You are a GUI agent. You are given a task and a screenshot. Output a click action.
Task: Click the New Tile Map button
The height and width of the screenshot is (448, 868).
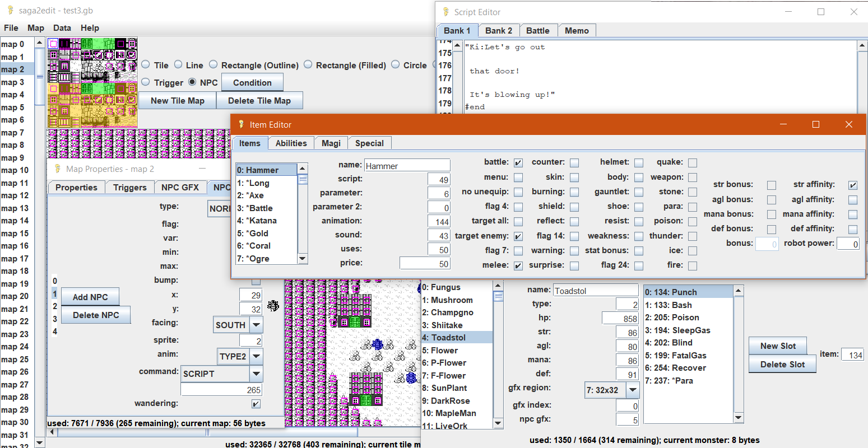point(178,101)
